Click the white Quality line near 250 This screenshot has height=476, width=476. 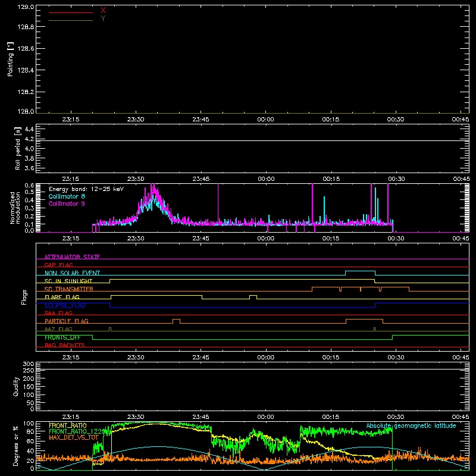[x=252, y=369]
